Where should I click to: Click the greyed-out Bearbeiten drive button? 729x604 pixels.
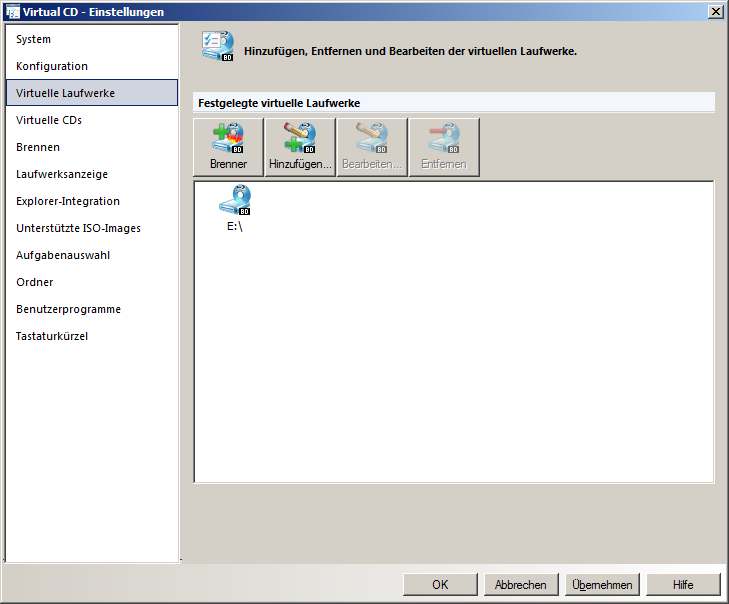click(x=372, y=147)
